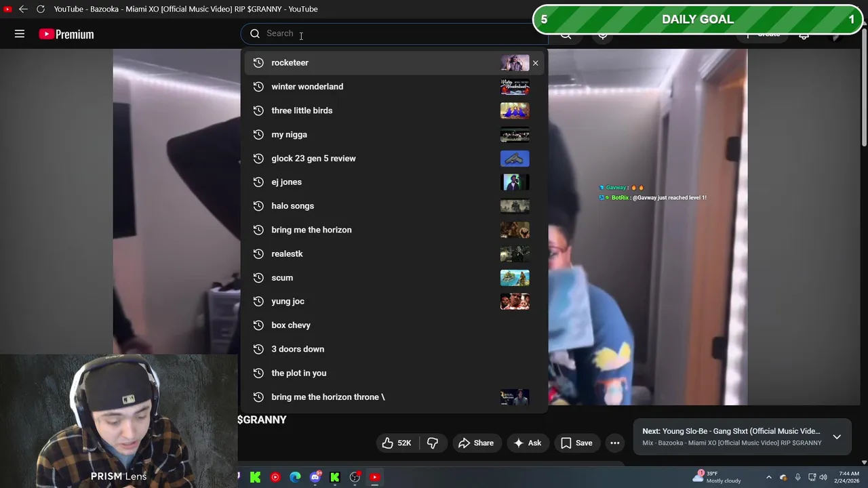The width and height of the screenshot is (868, 488).
Task: Choose 'three little birds' suggestion
Action: (393, 110)
